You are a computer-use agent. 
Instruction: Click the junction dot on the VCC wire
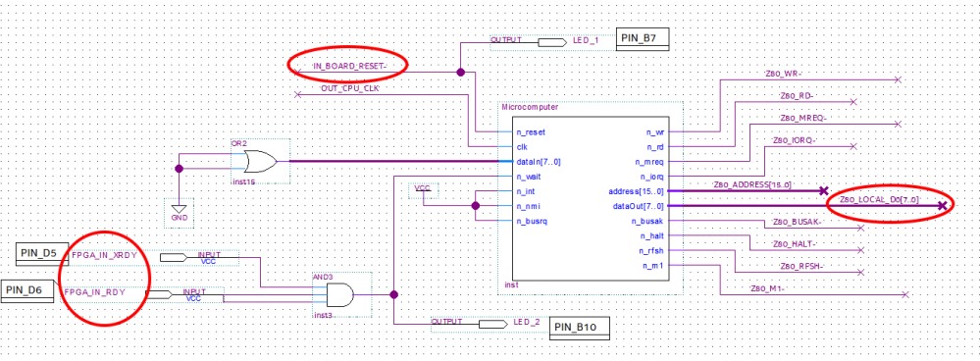pyautogui.click(x=476, y=205)
